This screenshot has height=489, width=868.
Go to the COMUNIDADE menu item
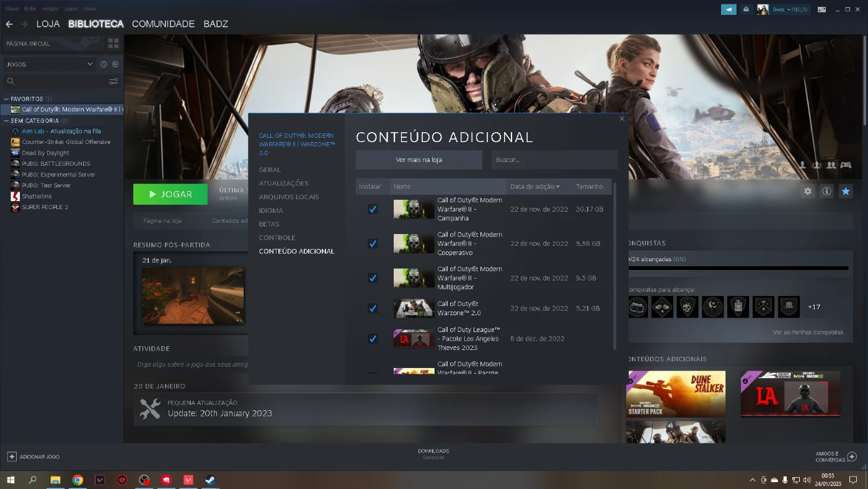[x=162, y=24]
